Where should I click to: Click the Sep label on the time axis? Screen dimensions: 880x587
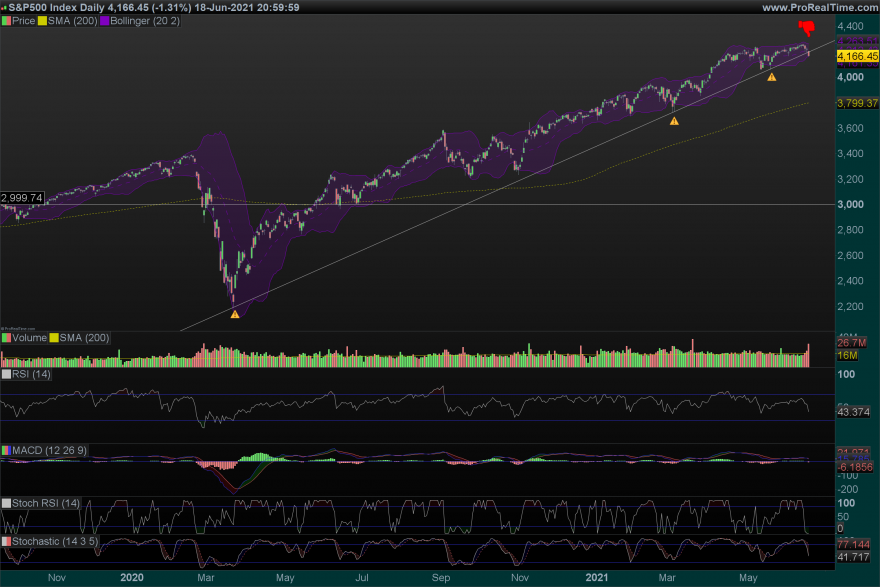click(441, 577)
